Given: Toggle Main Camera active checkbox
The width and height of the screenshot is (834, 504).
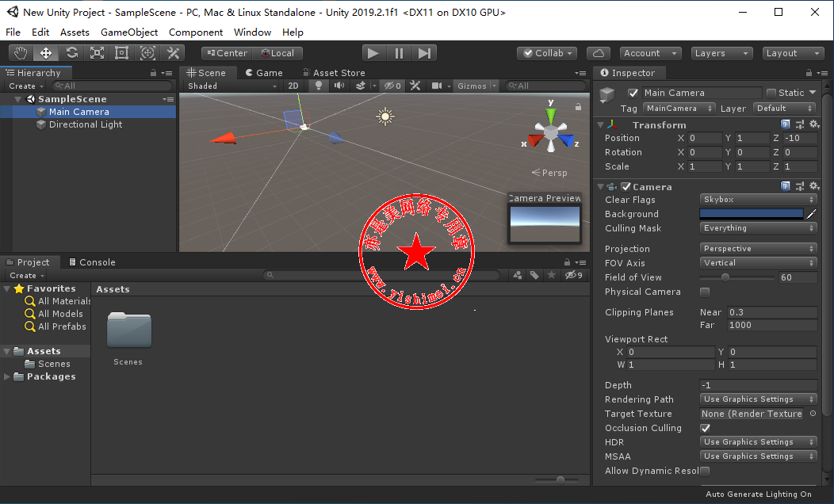Looking at the screenshot, I should pos(633,93).
